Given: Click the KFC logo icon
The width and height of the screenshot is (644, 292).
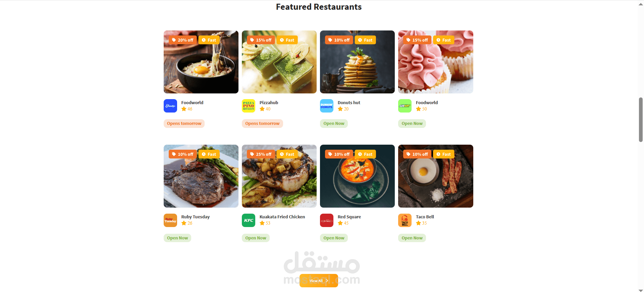Looking at the screenshot, I should click(x=249, y=220).
